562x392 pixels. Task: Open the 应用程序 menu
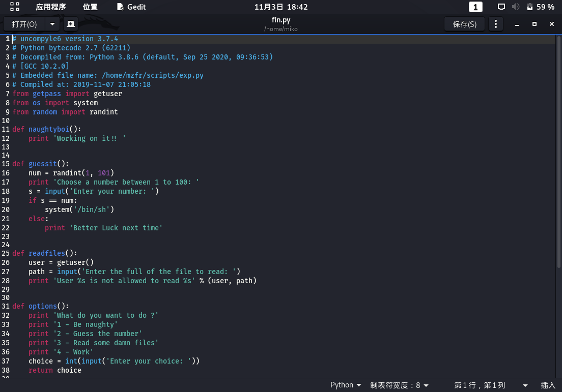(50, 7)
